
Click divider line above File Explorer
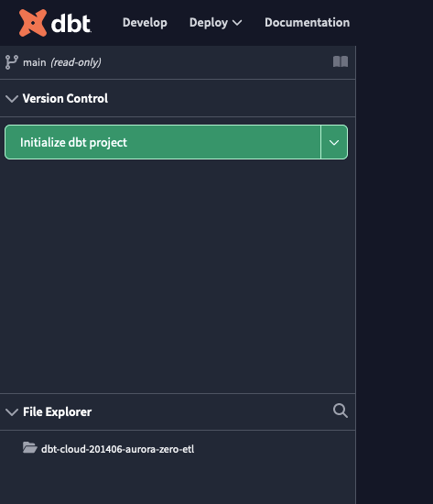(x=178, y=393)
